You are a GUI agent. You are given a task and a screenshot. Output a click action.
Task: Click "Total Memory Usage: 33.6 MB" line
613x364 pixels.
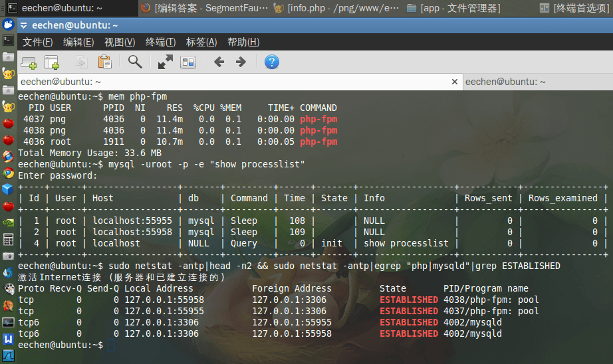click(x=90, y=153)
